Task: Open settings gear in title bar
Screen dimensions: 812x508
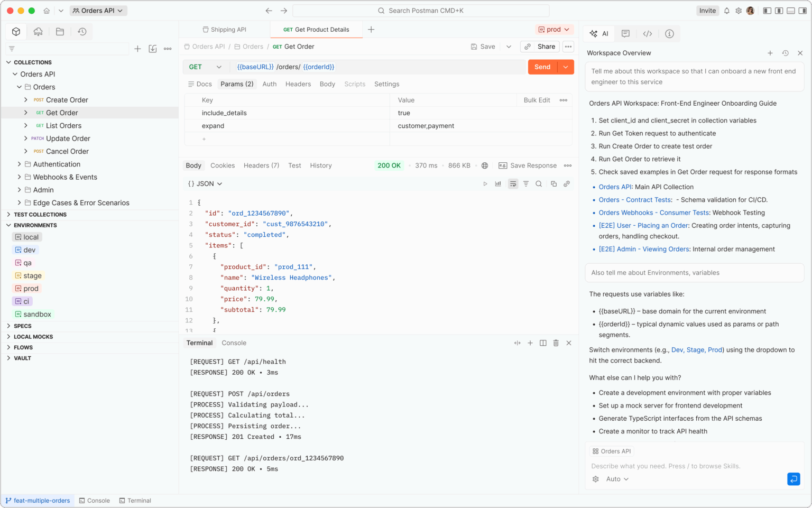Action: (x=739, y=11)
